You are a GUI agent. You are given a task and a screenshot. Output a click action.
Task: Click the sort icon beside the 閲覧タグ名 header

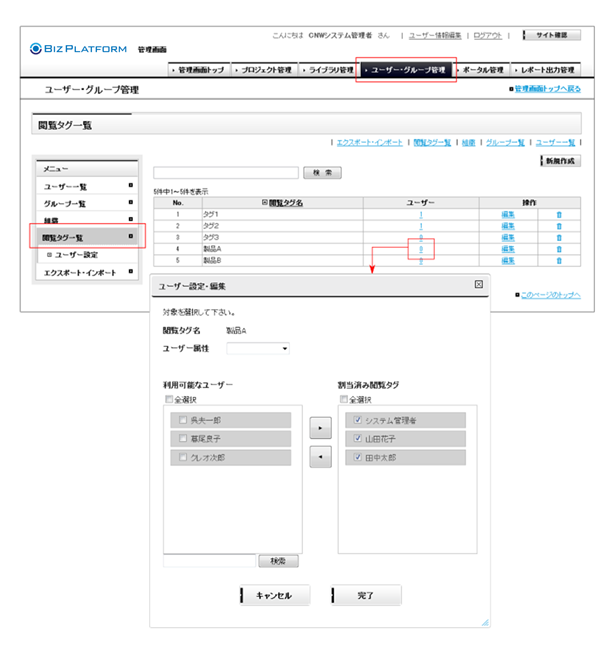(x=265, y=202)
